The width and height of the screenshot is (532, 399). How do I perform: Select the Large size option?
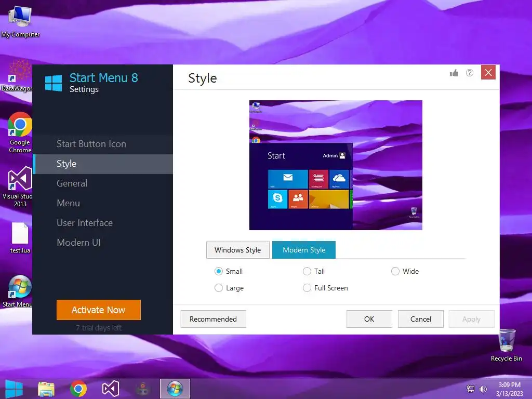click(229, 288)
